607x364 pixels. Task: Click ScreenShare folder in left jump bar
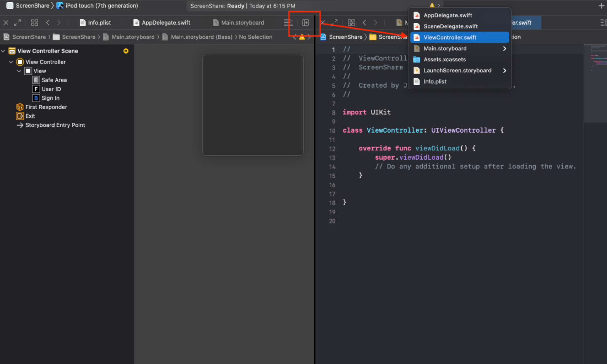click(x=74, y=37)
